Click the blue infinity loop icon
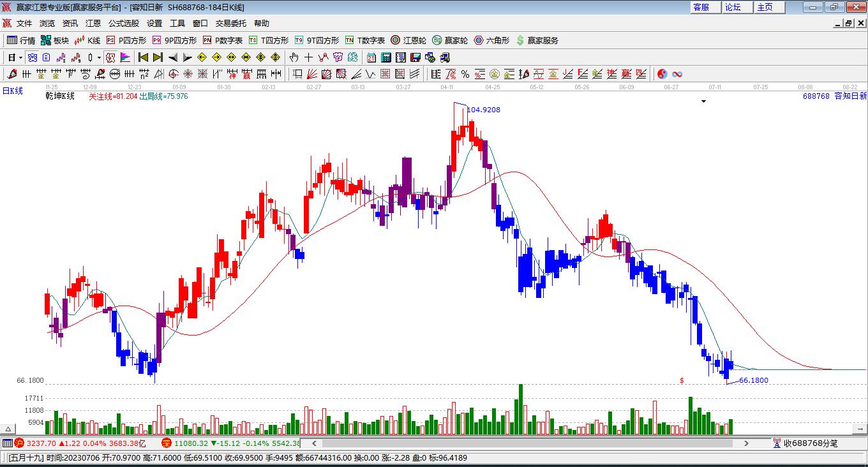This screenshot has width=868, height=467. coord(677,74)
